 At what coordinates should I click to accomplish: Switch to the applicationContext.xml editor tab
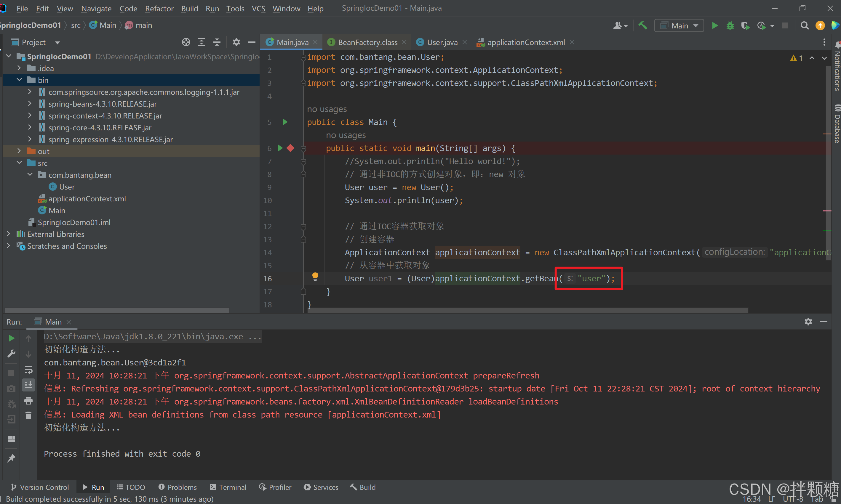[x=526, y=42]
